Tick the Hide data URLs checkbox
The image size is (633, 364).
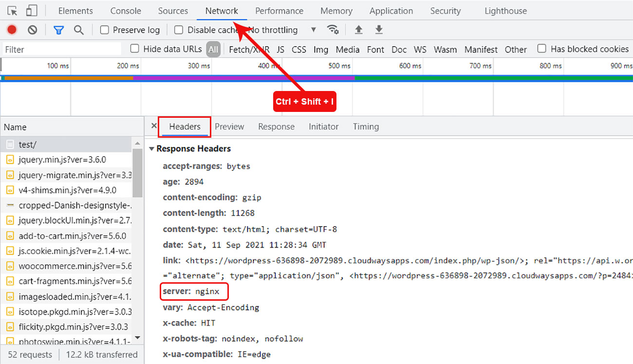[134, 49]
